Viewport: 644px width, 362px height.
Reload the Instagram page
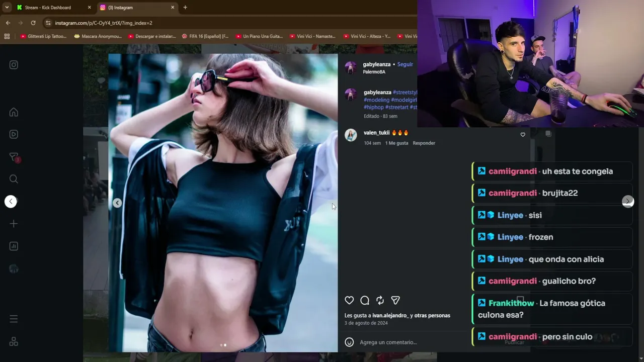[33, 23]
